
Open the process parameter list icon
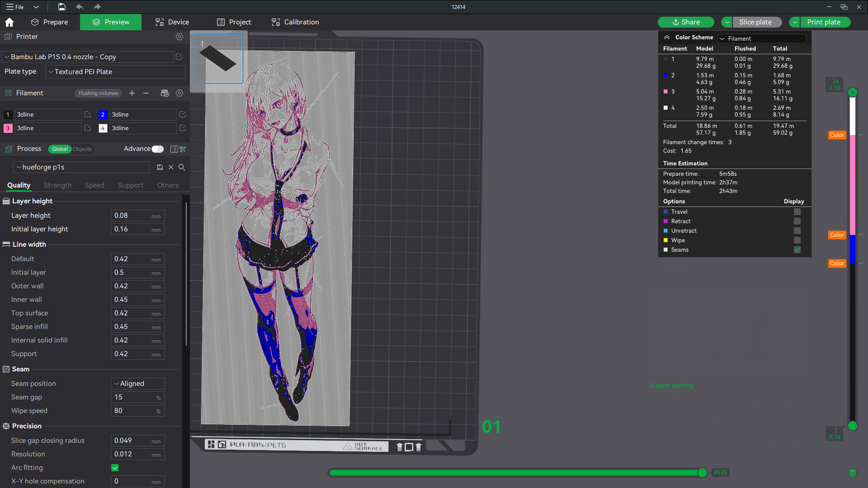(x=174, y=149)
